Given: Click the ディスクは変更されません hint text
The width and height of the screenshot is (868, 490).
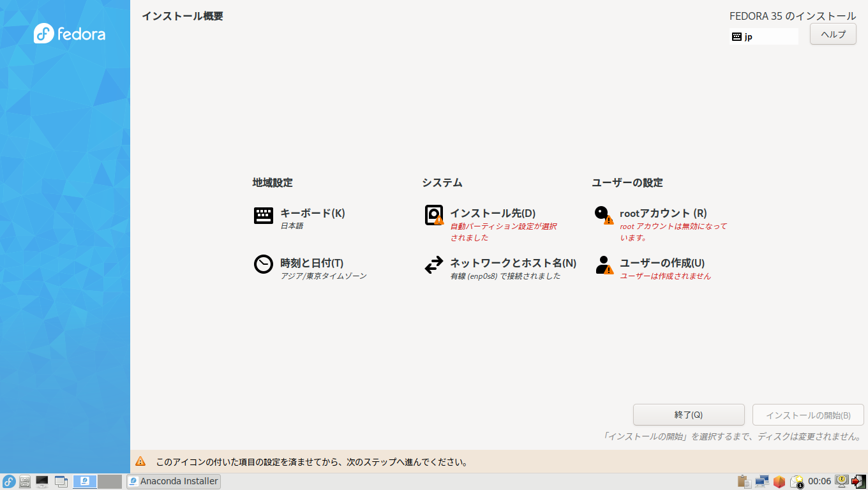Looking at the screenshot, I should 733,437.
